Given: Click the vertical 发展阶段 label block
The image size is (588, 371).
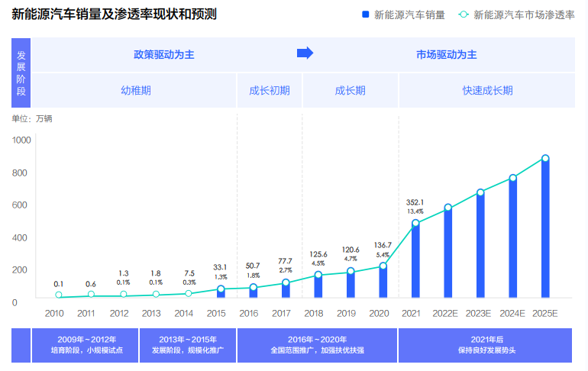Looking at the screenshot, I should point(21,73).
